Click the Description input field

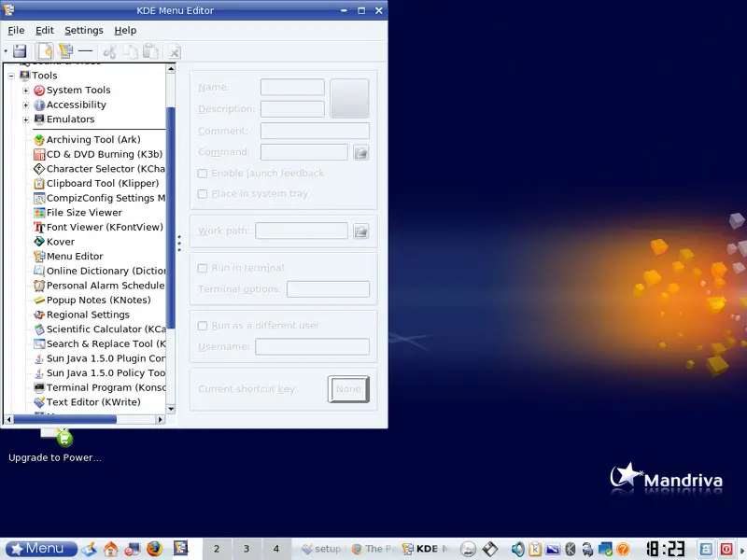click(292, 109)
